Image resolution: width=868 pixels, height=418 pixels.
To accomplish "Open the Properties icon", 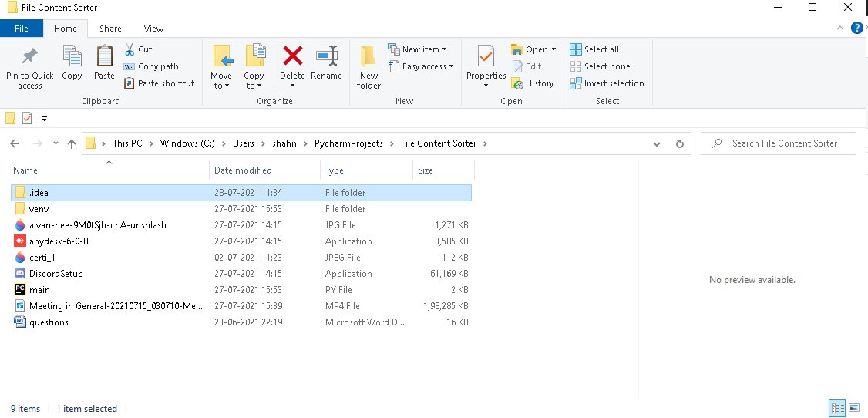I will click(486, 56).
